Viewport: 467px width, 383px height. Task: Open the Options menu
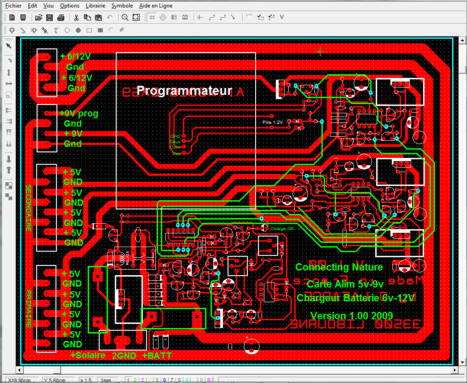70,6
